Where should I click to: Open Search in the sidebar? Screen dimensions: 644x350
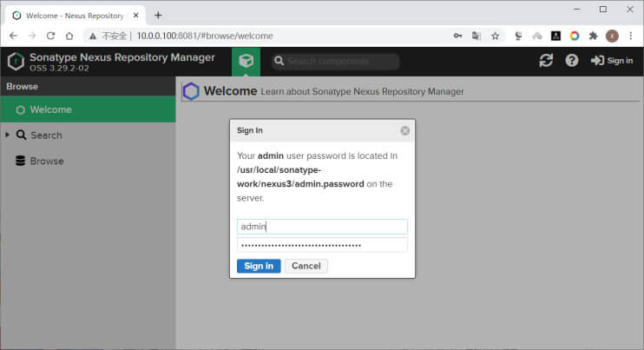[46, 135]
